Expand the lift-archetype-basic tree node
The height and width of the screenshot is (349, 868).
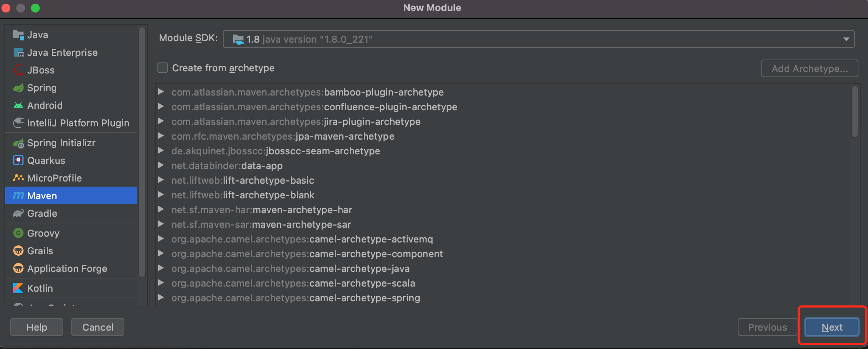click(x=161, y=180)
